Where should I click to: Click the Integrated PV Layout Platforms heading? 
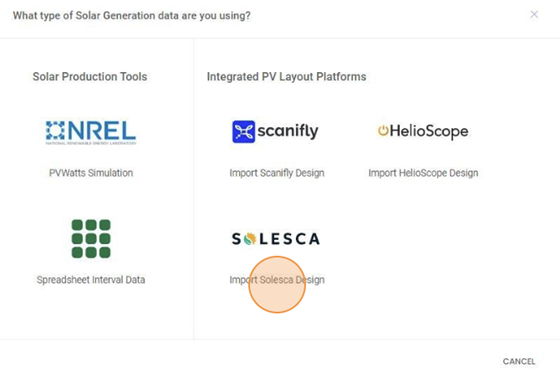(x=286, y=77)
